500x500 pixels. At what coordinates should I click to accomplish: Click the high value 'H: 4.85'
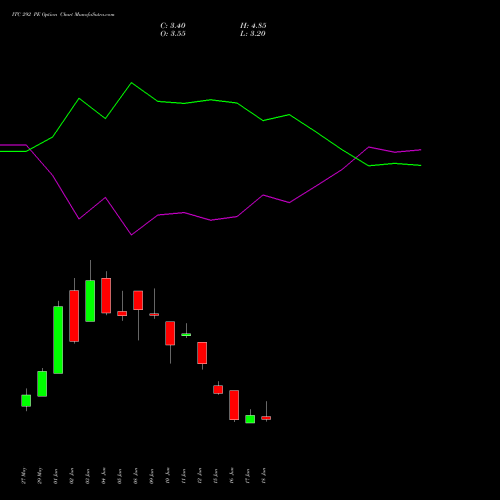[x=253, y=26]
